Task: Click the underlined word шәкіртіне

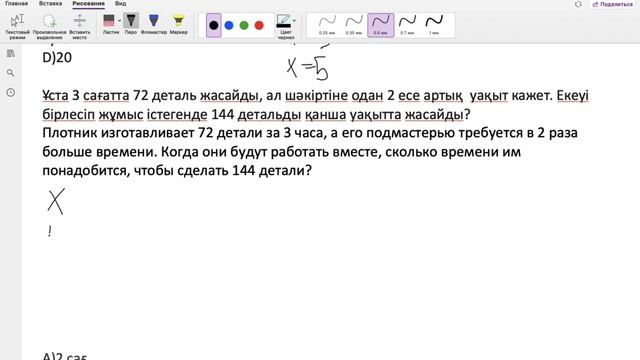Action: [316, 96]
